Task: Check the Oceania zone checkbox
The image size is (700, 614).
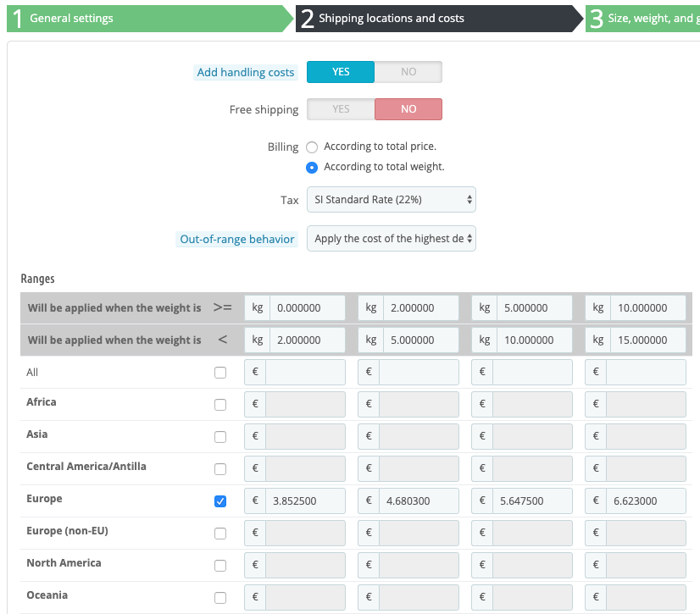Action: click(220, 598)
